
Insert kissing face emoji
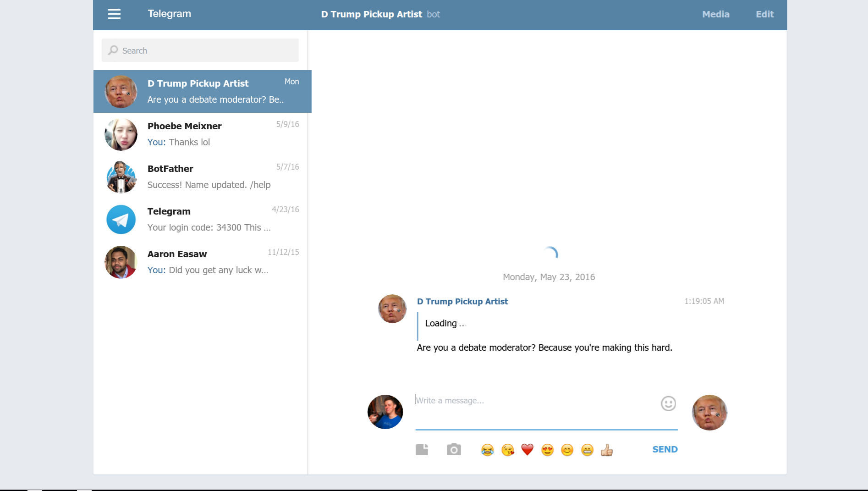(x=507, y=450)
